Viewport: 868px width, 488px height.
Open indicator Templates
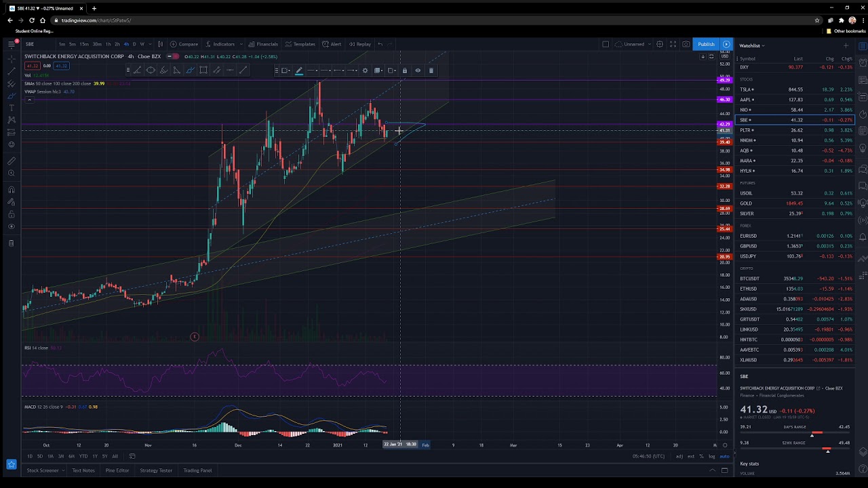click(x=300, y=44)
